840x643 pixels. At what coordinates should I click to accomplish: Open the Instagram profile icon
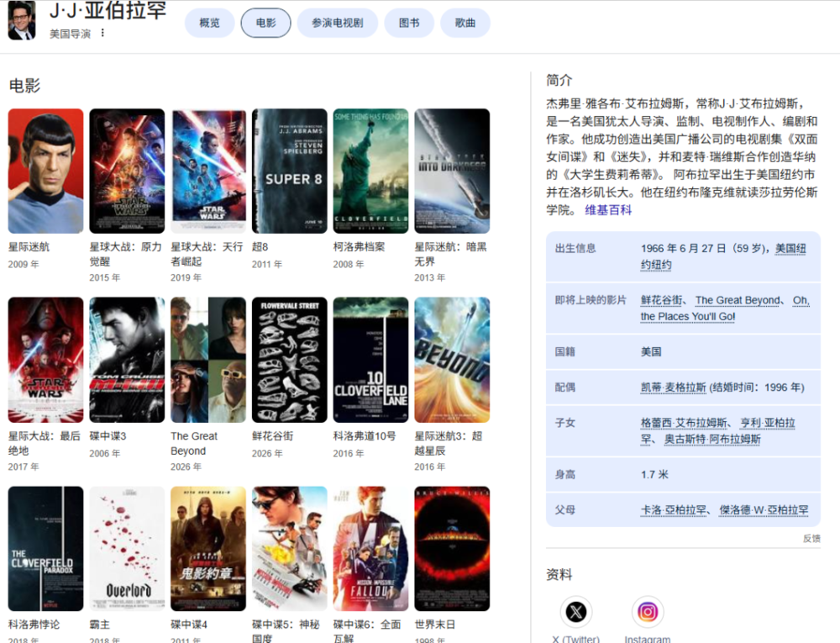[x=648, y=612]
